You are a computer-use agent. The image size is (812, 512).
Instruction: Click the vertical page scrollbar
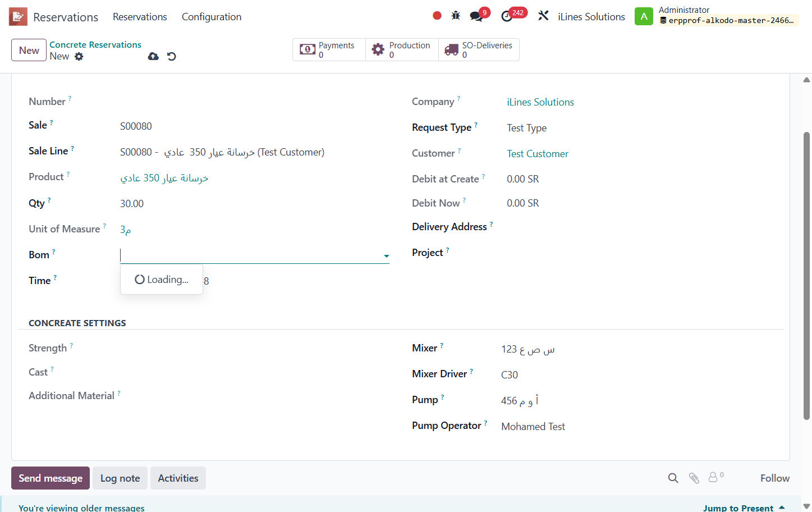click(x=806, y=276)
